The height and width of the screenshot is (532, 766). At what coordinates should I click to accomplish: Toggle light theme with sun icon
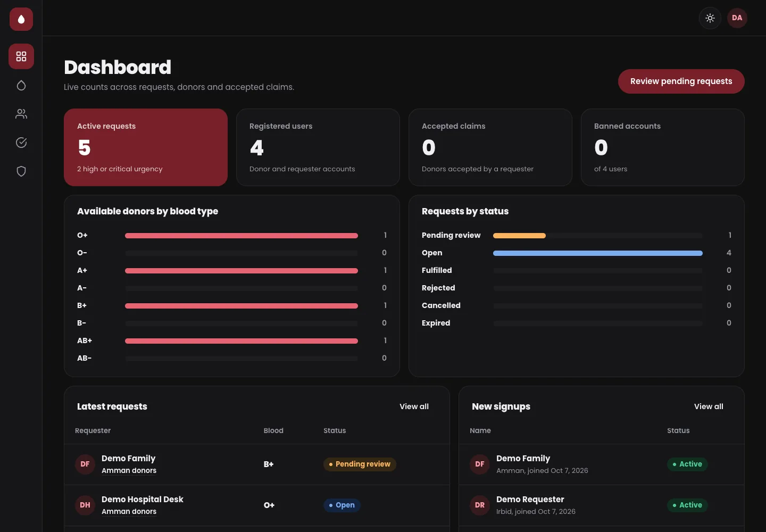tap(710, 18)
